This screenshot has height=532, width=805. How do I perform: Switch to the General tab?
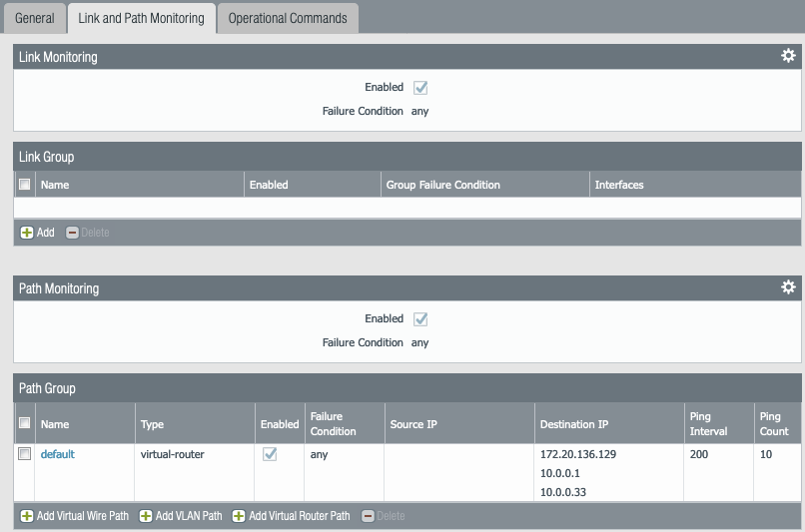[35, 18]
